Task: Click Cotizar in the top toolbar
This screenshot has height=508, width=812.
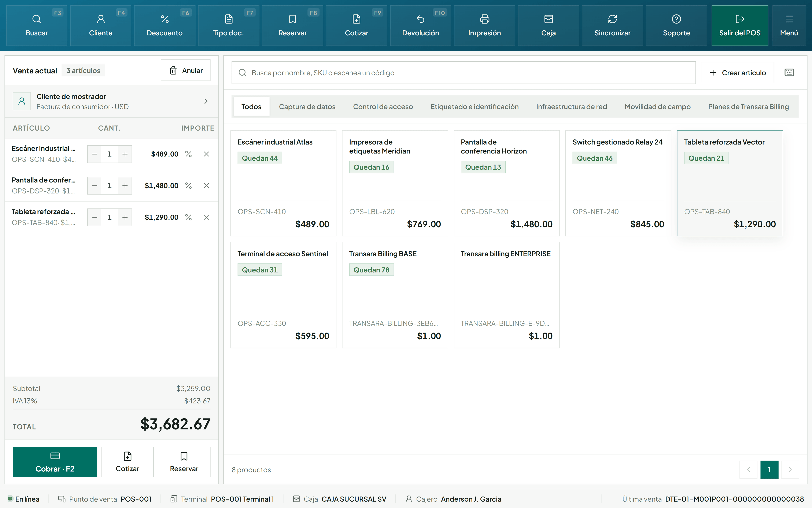Action: pyautogui.click(x=356, y=26)
